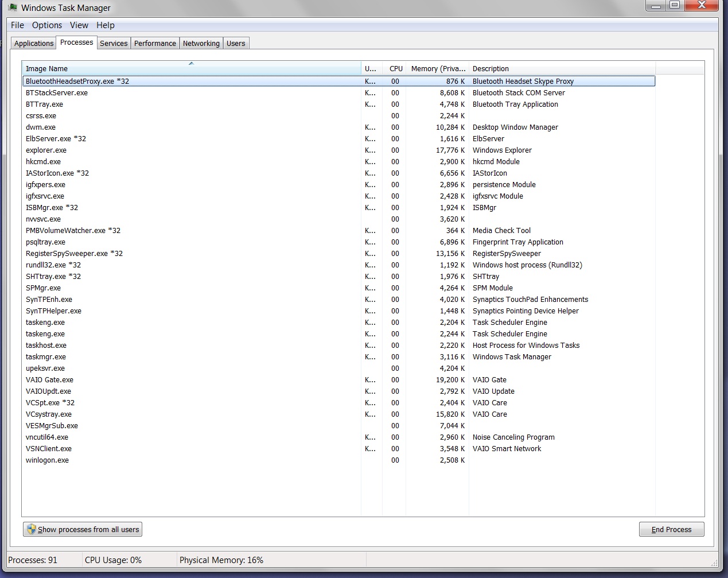Select winlogon.exe process
The width and height of the screenshot is (728, 578).
coord(338,460)
